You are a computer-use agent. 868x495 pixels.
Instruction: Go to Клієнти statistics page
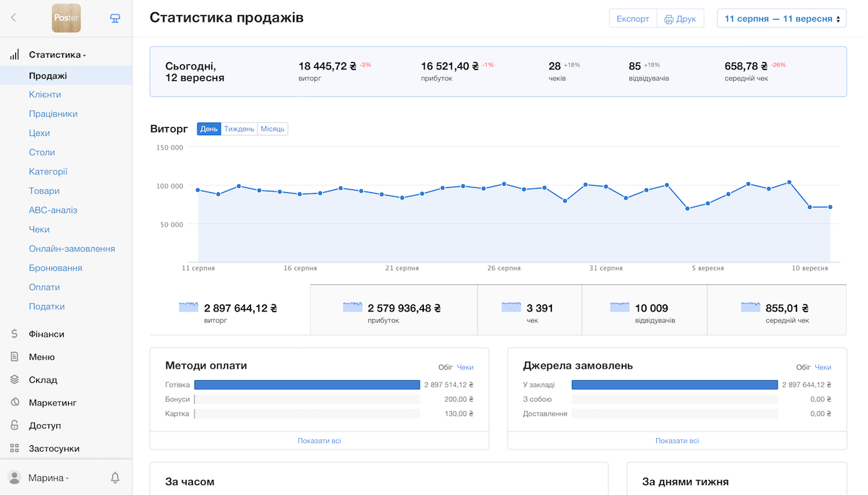pos(45,95)
